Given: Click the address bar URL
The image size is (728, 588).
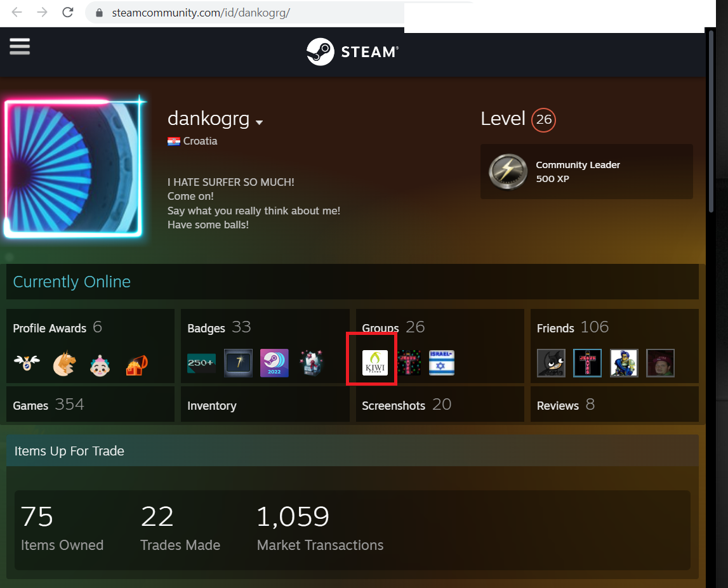Looking at the screenshot, I should [201, 13].
